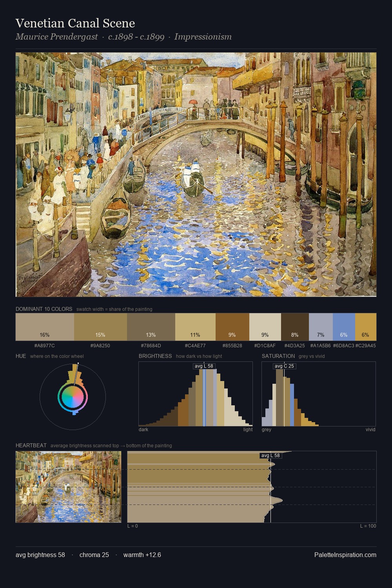The height and width of the screenshot is (588, 392).
Task: Select the #D1C8AF pale swatch
Action: [x=265, y=327]
